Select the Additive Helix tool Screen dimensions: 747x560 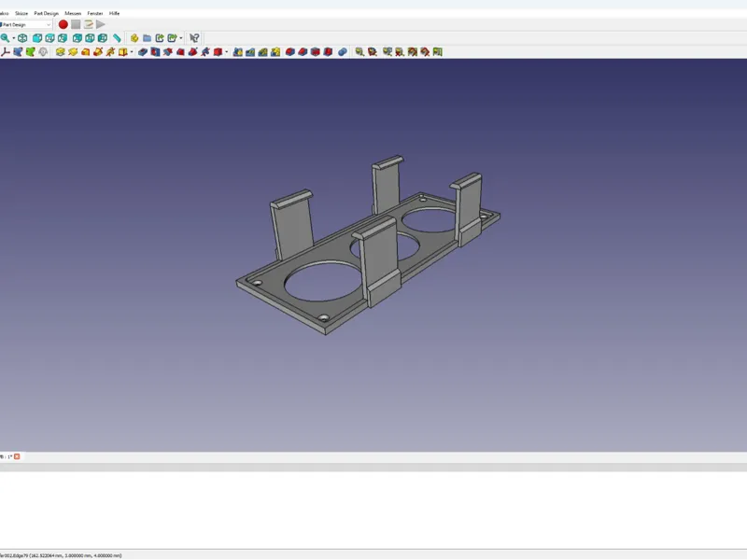tap(110, 52)
